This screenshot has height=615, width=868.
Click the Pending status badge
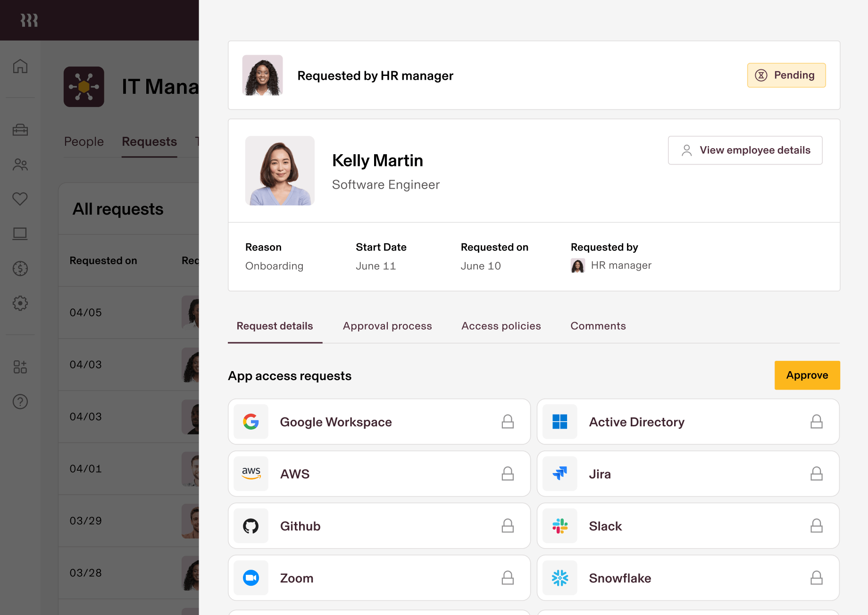pos(786,75)
